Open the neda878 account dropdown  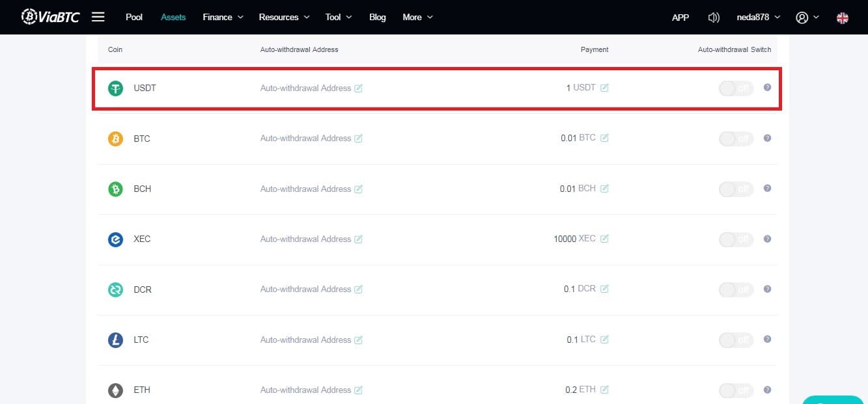758,17
